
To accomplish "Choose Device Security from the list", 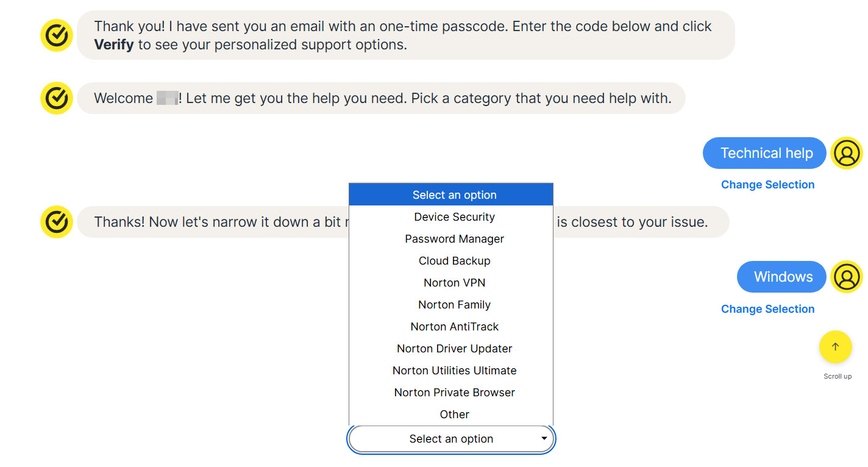I will 454,217.
